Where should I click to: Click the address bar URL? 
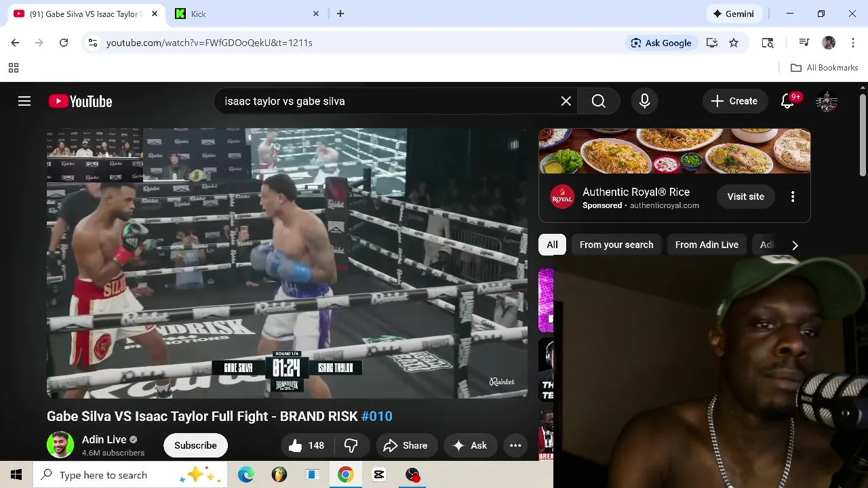tap(209, 43)
